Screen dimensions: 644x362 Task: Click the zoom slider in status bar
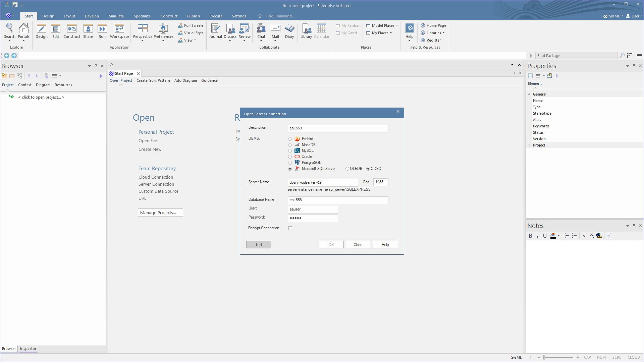pyautogui.click(x=544, y=357)
